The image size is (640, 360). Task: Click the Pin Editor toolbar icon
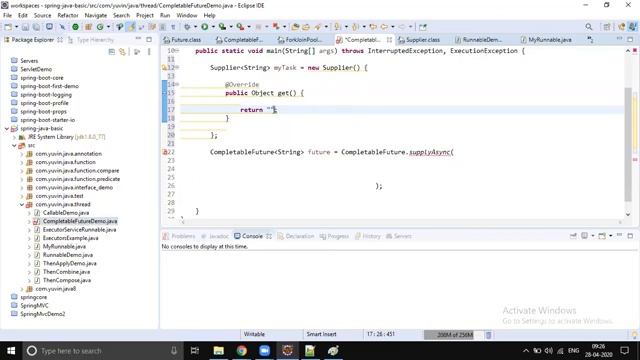click(423, 27)
